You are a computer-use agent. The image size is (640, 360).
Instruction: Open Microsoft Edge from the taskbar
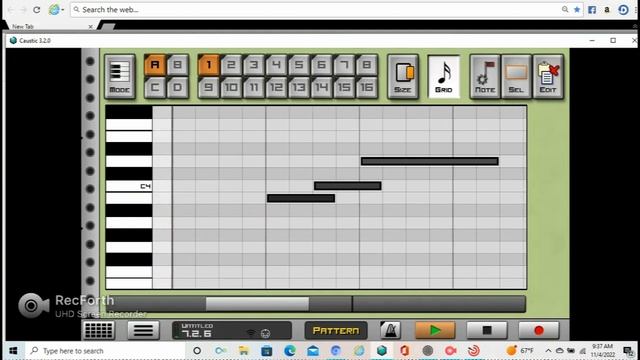290,351
